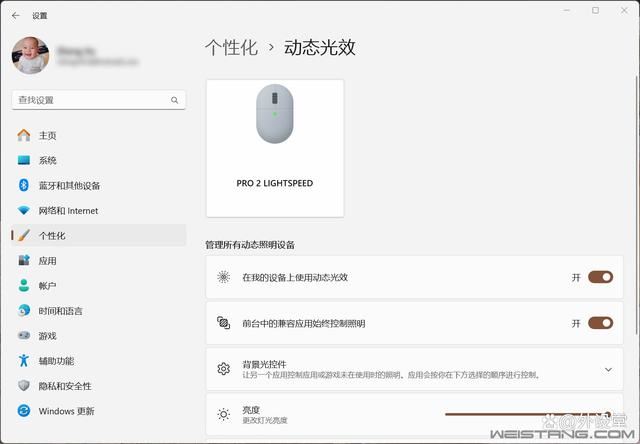This screenshot has width=640, height=444.
Task: Click the Wi-Fi icon for 网络和 Internet
Action: click(24, 211)
